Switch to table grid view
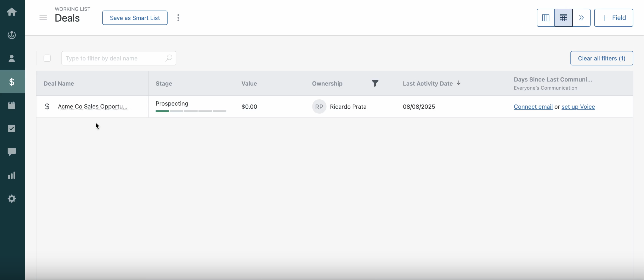The height and width of the screenshot is (280, 644). tap(564, 18)
